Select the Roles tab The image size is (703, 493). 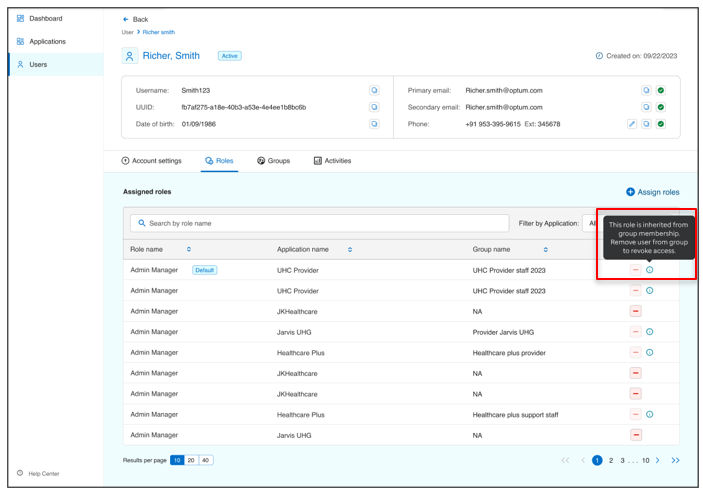click(x=219, y=161)
